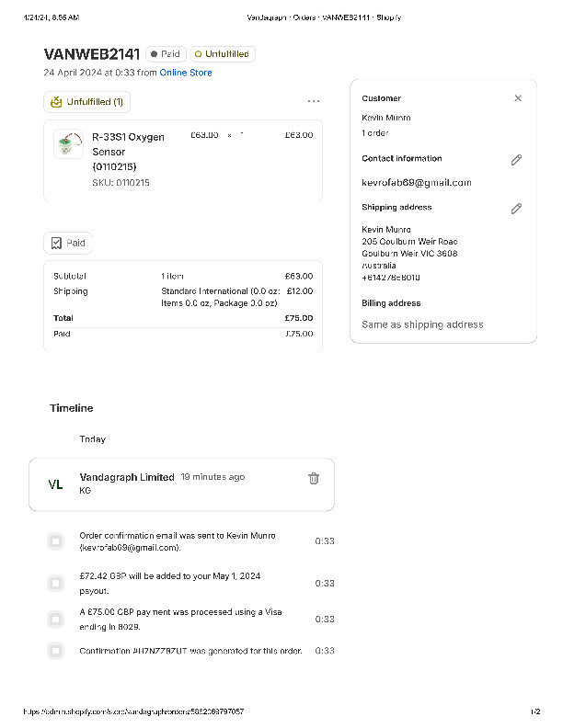This screenshot has height=728, width=563.
Task: Select the Visa payment processed event marker
Action: [x=55, y=619]
